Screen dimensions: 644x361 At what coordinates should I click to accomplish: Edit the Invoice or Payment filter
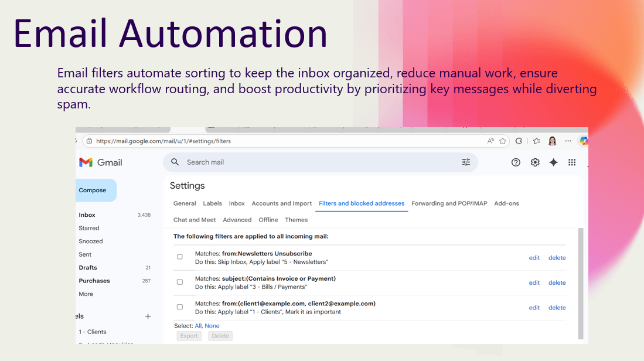534,283
